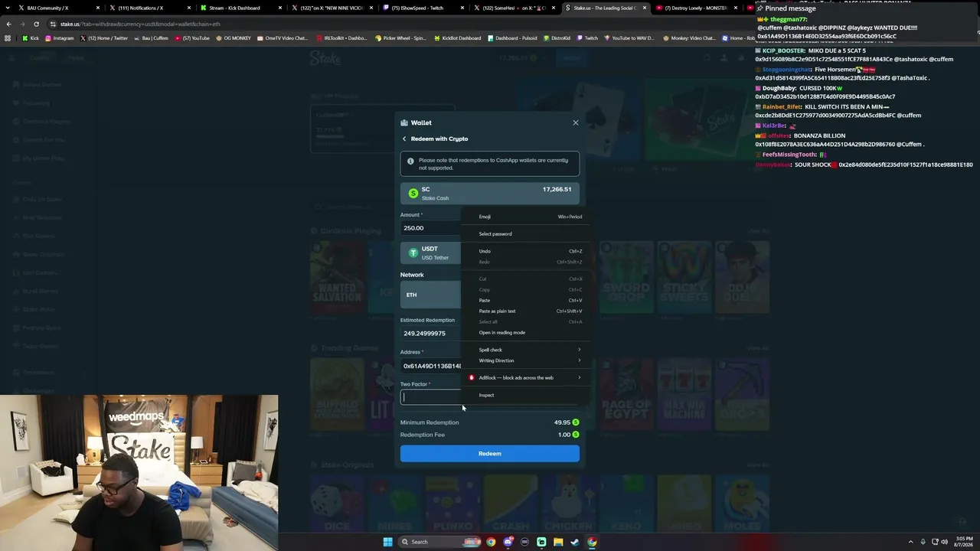Viewport: 980px width, 551px height.
Task: Expand the Writing Direction submenu
Action: coord(527,360)
